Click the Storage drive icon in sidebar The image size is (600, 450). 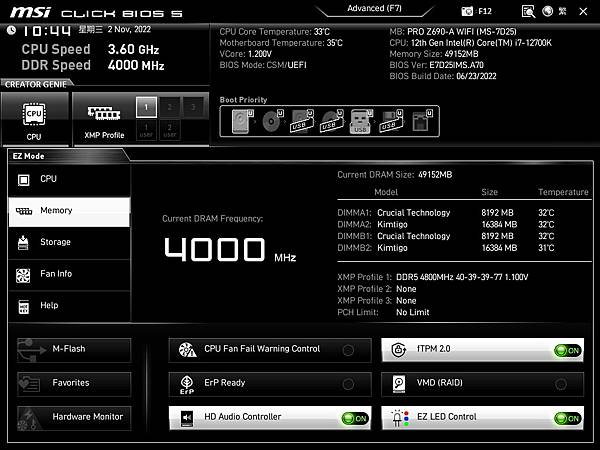point(23,243)
